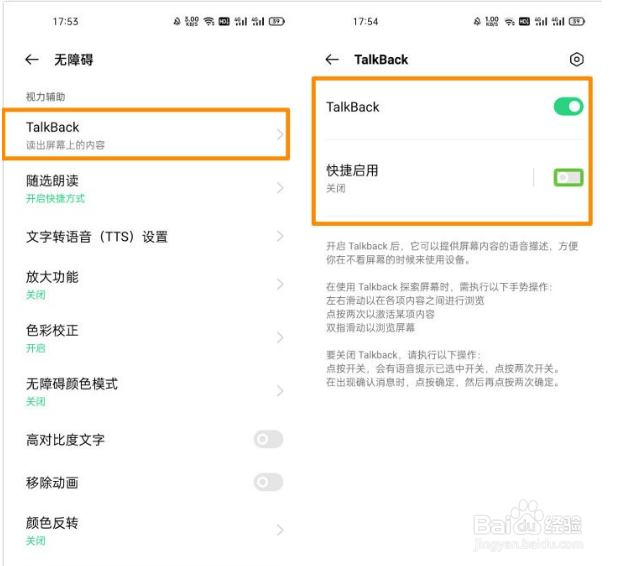Tap the WiFi icon in the left status bar
618x566 pixels.
coord(209,21)
